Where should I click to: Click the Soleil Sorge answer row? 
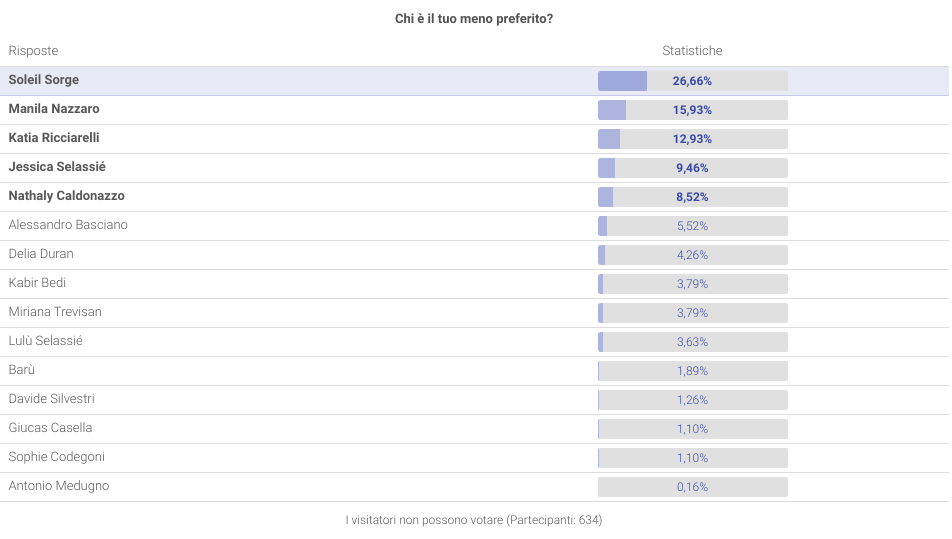pyautogui.click(x=44, y=80)
